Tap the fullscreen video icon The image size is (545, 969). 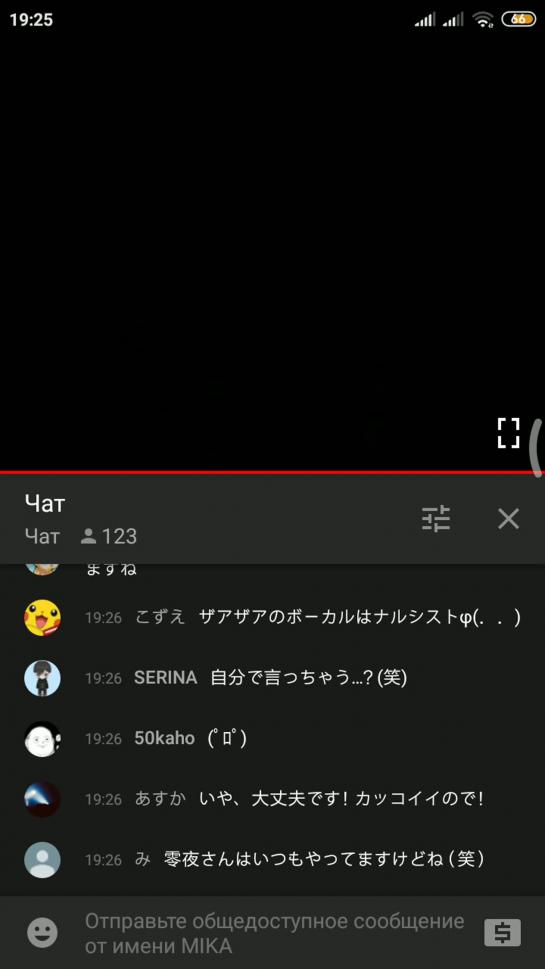[508, 433]
